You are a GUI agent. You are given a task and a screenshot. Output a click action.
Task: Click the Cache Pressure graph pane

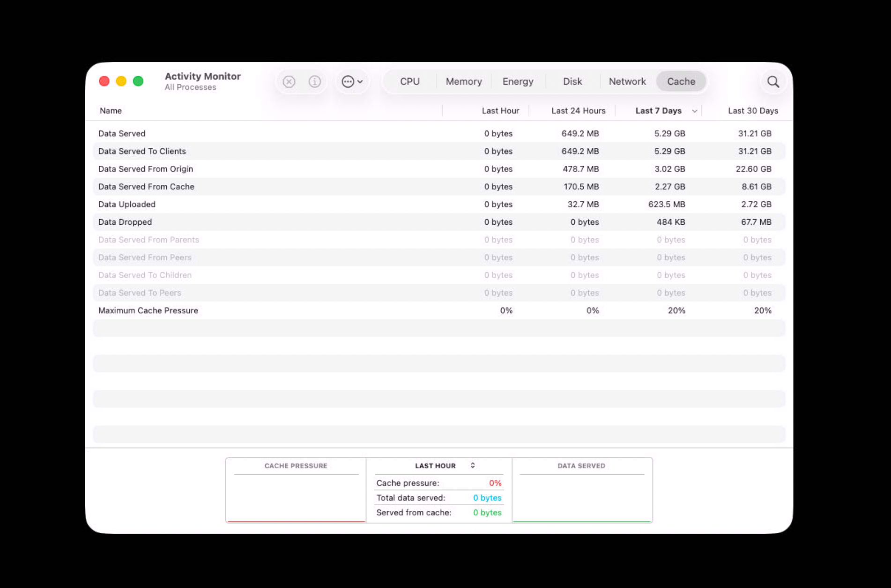coord(296,490)
